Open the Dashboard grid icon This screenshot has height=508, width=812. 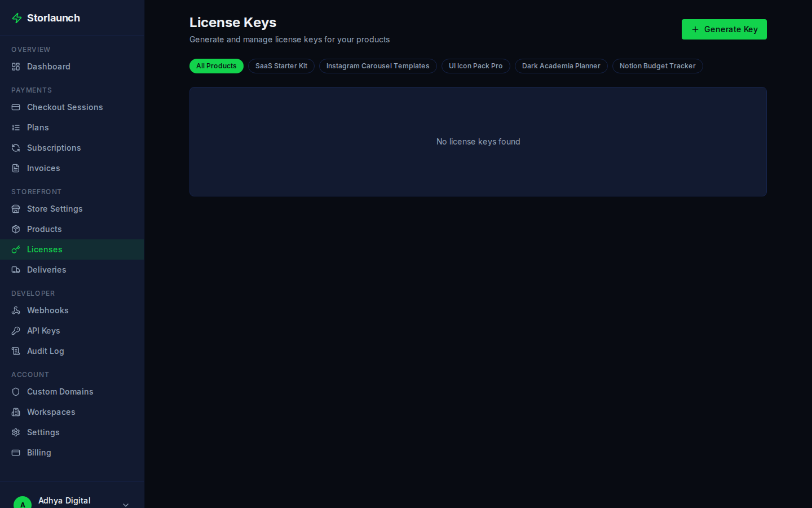pyautogui.click(x=16, y=66)
